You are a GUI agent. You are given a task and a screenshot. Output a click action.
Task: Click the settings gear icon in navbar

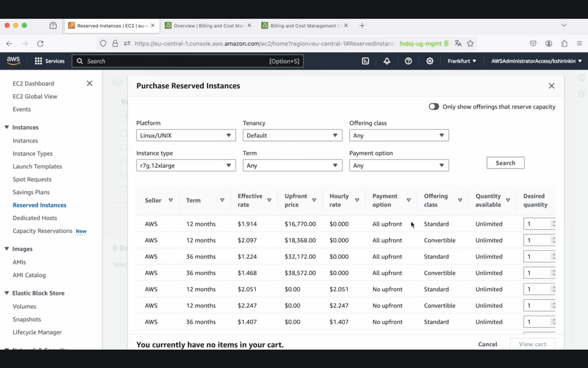click(x=429, y=61)
